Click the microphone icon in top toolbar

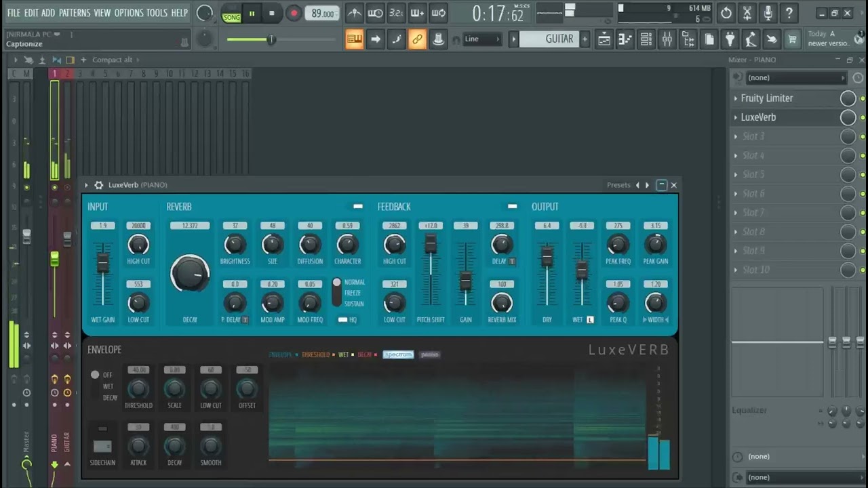click(x=768, y=13)
